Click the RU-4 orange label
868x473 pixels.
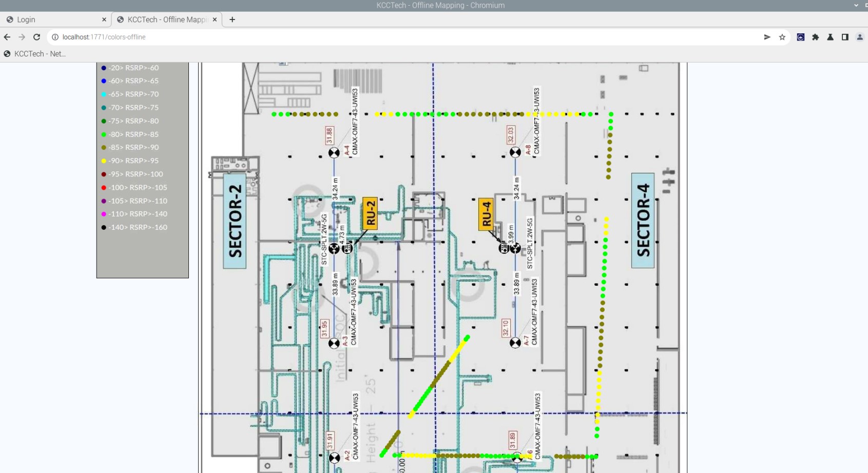pyautogui.click(x=486, y=214)
